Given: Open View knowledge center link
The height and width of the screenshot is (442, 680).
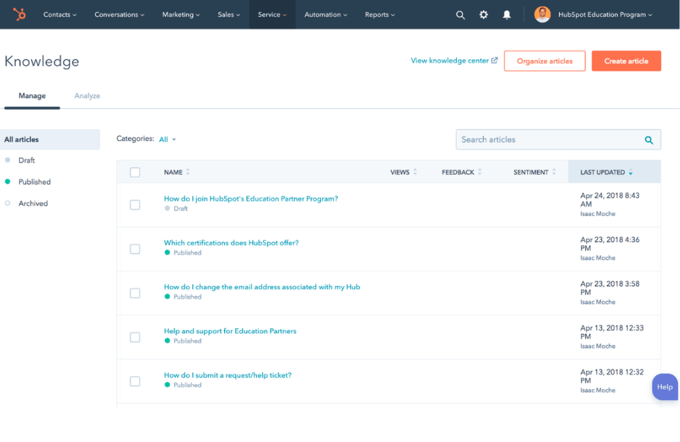Looking at the screenshot, I should (454, 61).
